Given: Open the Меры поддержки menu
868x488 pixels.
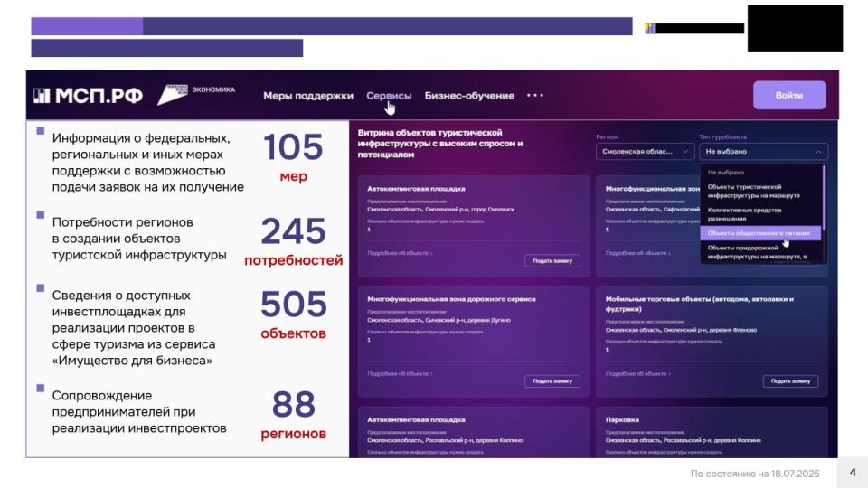Looking at the screenshot, I should [x=307, y=96].
